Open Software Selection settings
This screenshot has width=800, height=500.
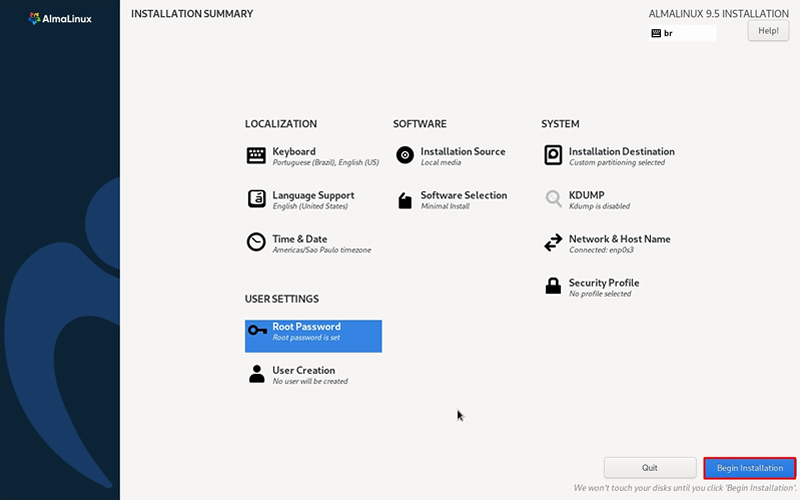(x=464, y=195)
